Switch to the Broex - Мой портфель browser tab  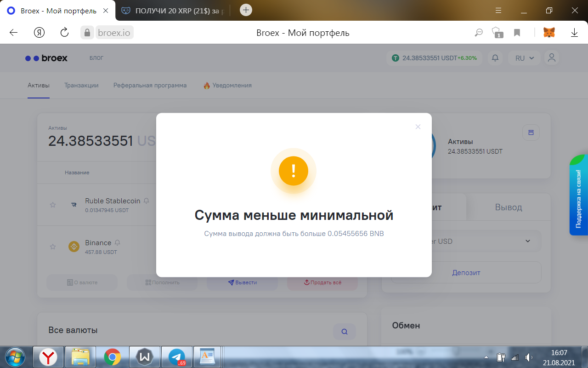[58, 10]
